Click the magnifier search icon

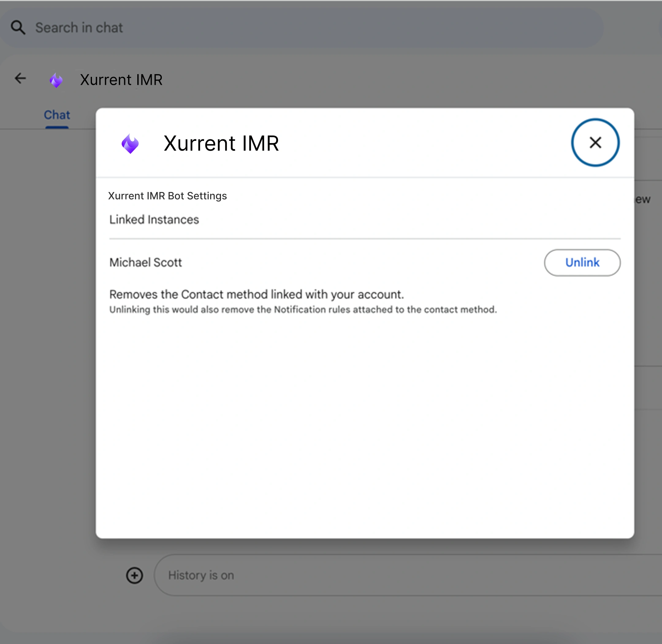click(x=18, y=28)
